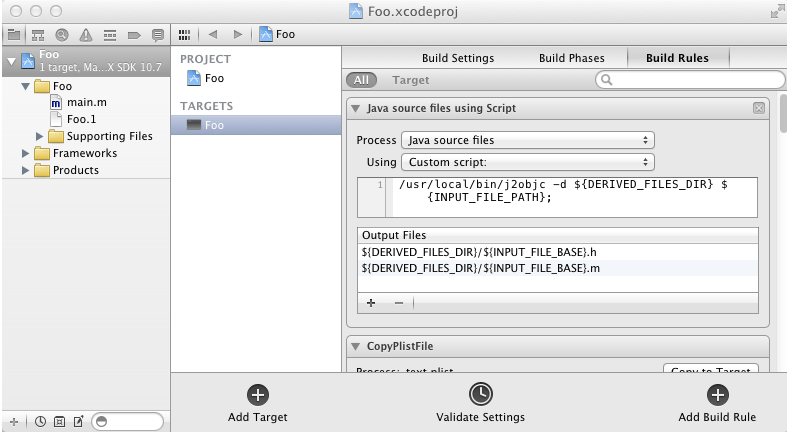
Task: Open the Log navigator speech icon
Action: pos(158,35)
